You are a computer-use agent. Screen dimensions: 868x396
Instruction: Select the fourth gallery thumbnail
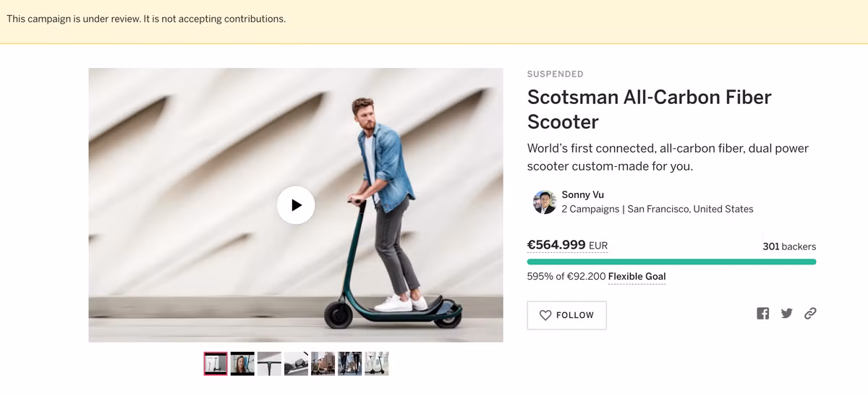pos(296,363)
